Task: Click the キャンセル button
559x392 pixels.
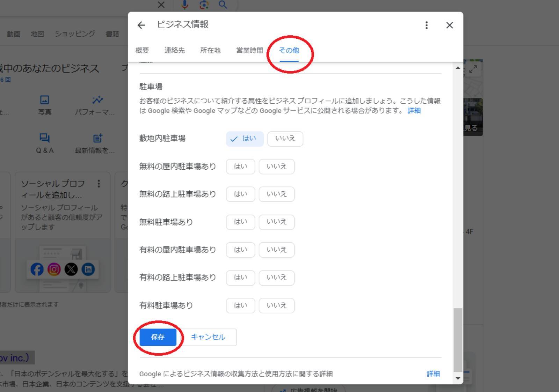Action: point(208,337)
